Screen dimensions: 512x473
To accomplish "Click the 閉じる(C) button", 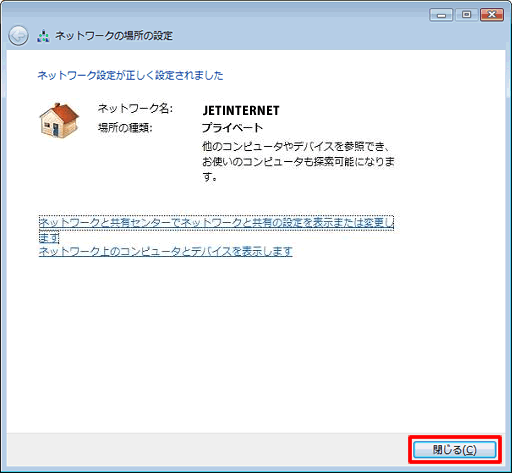I will point(455,450).
